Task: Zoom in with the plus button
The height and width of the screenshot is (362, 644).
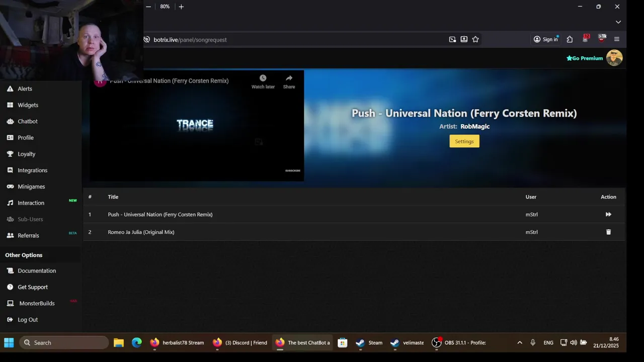Action: tap(181, 7)
